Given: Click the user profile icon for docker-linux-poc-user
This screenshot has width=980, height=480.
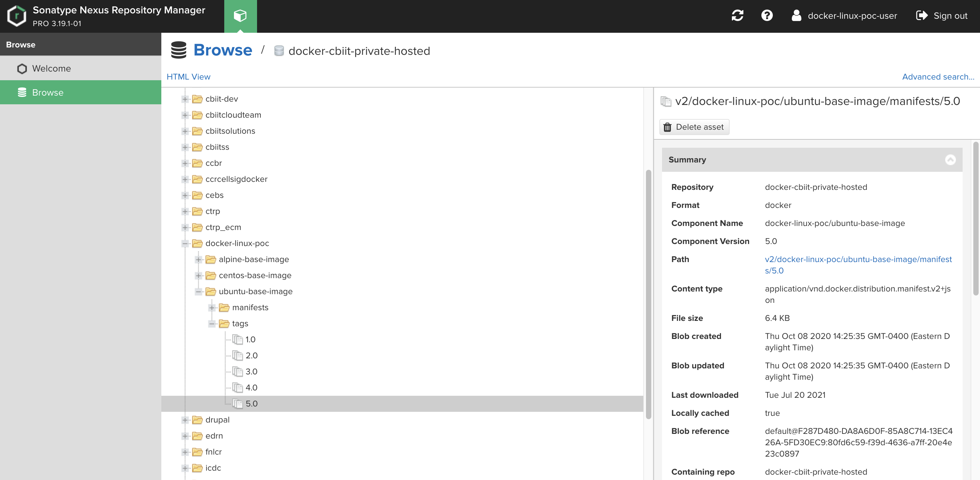Looking at the screenshot, I should tap(796, 16).
